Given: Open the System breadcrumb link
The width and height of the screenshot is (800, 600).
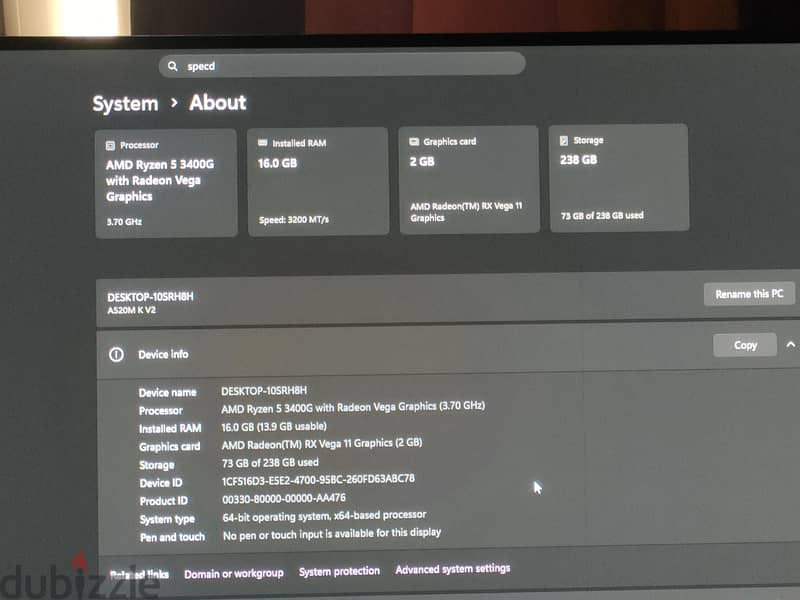Looking at the screenshot, I should (x=126, y=104).
